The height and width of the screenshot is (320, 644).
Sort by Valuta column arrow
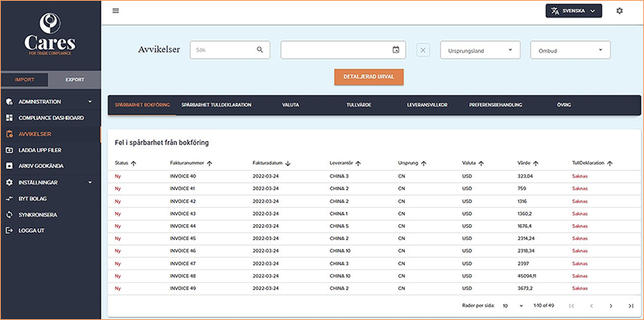pos(481,164)
